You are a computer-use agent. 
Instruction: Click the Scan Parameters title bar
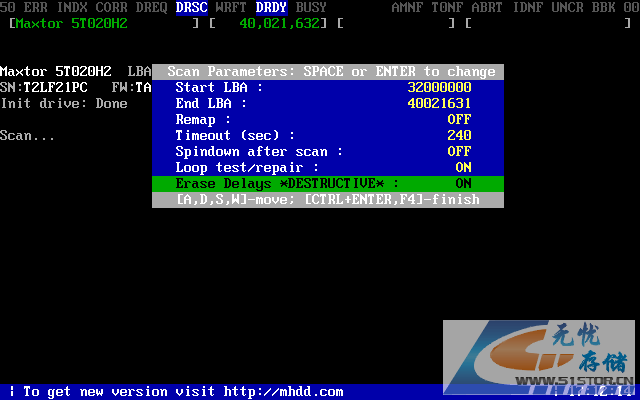point(328,72)
